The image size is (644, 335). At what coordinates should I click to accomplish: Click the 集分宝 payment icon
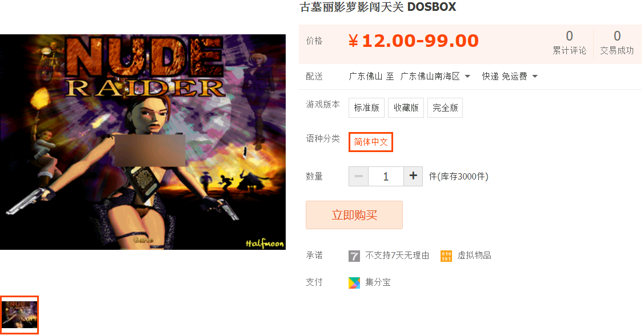(354, 283)
